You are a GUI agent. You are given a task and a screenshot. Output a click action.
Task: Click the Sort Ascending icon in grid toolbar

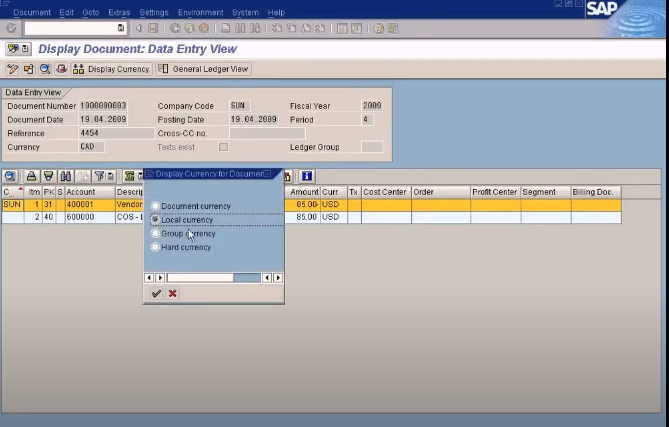pyautogui.click(x=31, y=176)
